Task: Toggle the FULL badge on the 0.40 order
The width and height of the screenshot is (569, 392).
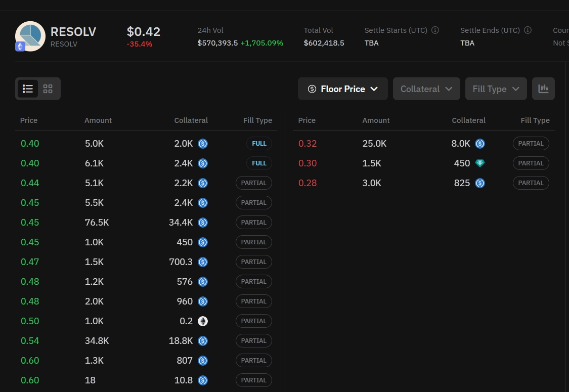Action: 259,143
